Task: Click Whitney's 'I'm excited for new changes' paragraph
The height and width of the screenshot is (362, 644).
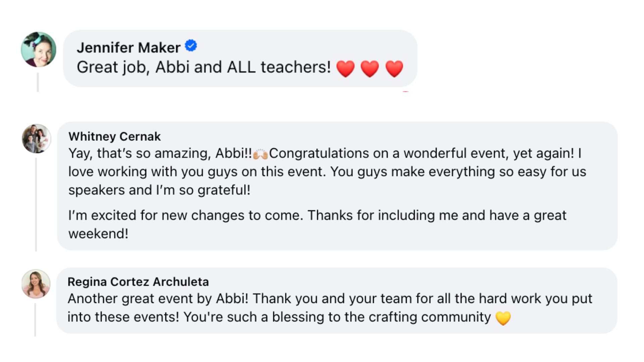Action: point(317,216)
